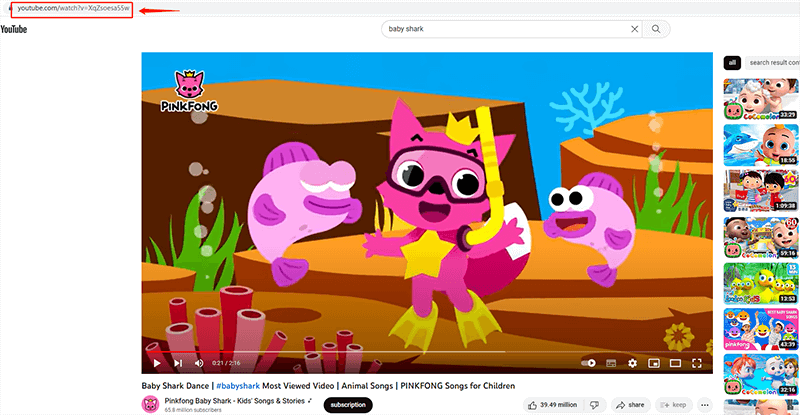Click the 65.8 million subscribers text
This screenshot has width=800, height=415.
pyautogui.click(x=193, y=410)
